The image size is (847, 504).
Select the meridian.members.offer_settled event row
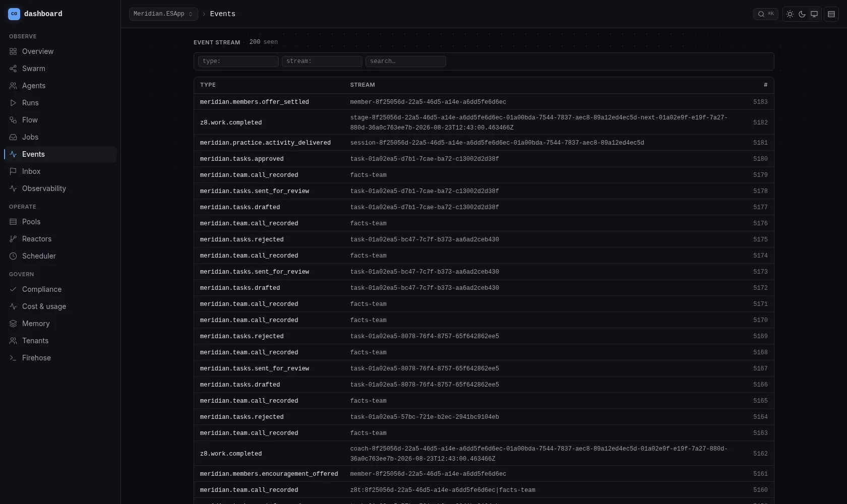coord(484,102)
